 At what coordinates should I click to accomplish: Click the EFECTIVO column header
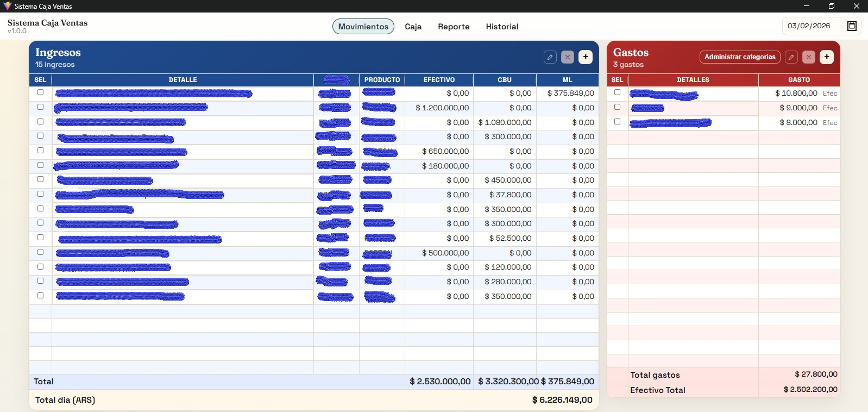click(439, 80)
